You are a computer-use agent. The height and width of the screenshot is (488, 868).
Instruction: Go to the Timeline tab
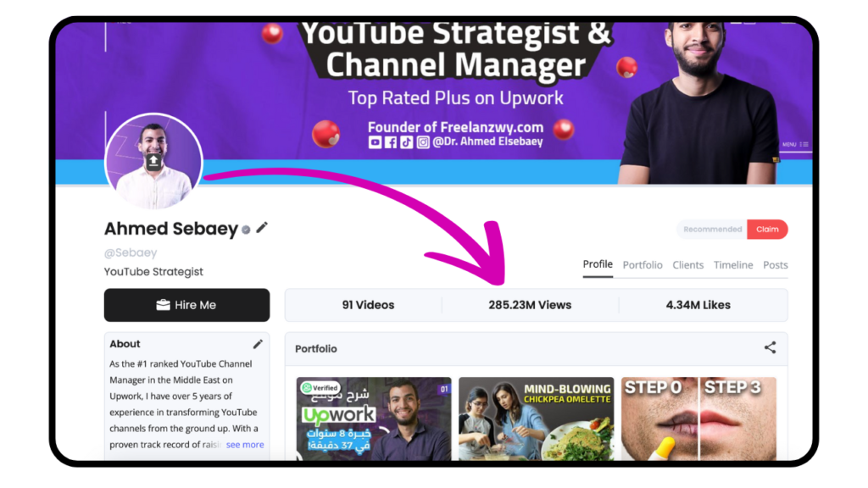point(733,265)
